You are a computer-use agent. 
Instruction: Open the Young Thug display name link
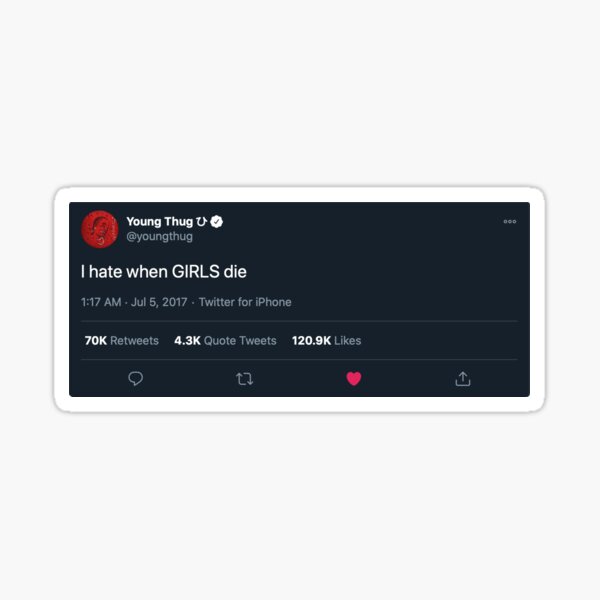[160, 222]
